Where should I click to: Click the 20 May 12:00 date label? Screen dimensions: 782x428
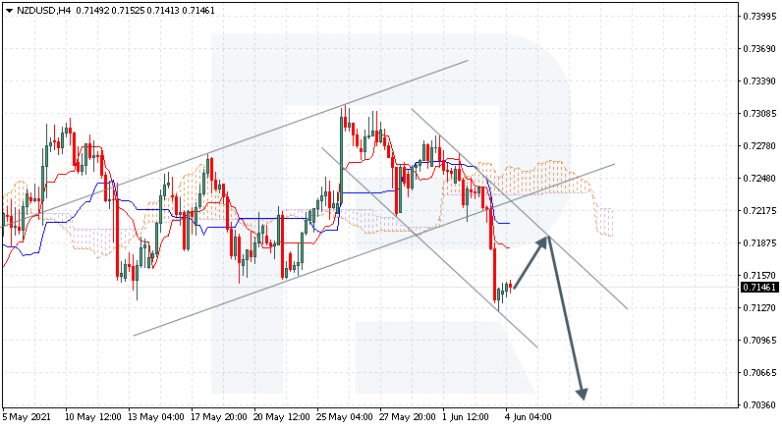pos(282,417)
